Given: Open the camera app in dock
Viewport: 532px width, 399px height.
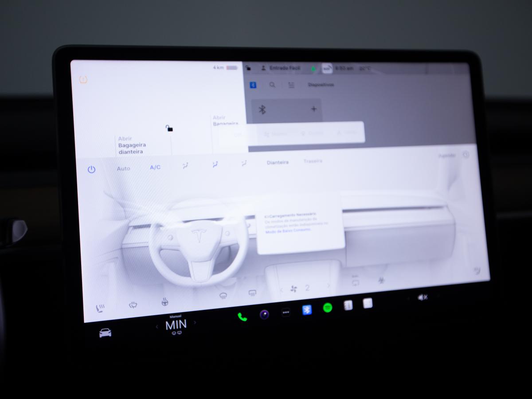Looking at the screenshot, I should click(264, 315).
